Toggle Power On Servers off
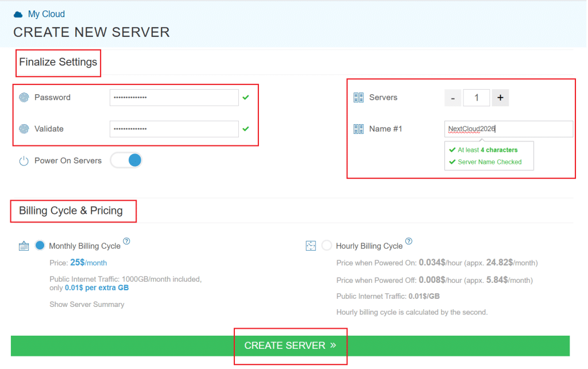The image size is (588, 369). 126,160
